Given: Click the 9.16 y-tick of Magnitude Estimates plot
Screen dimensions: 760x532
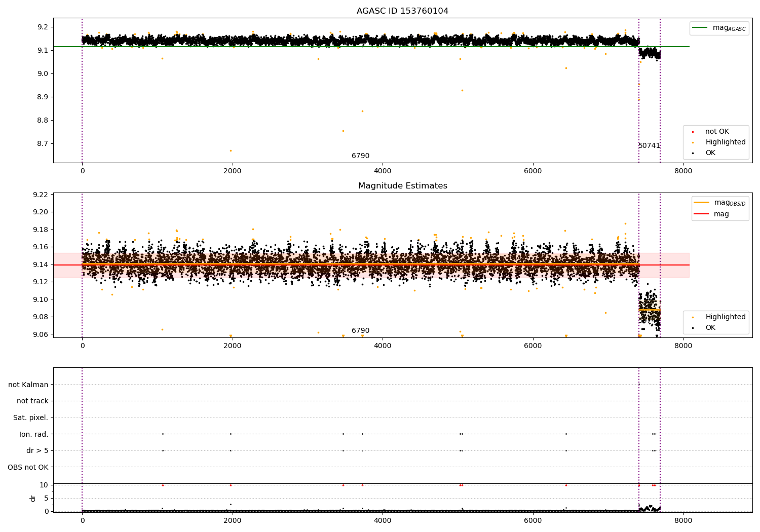Looking at the screenshot, I should click(41, 247).
